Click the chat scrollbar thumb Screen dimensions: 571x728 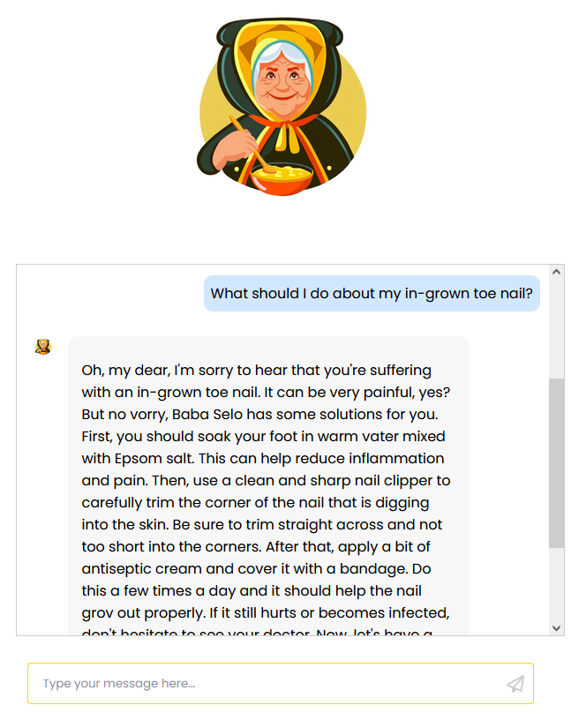pyautogui.click(x=557, y=463)
